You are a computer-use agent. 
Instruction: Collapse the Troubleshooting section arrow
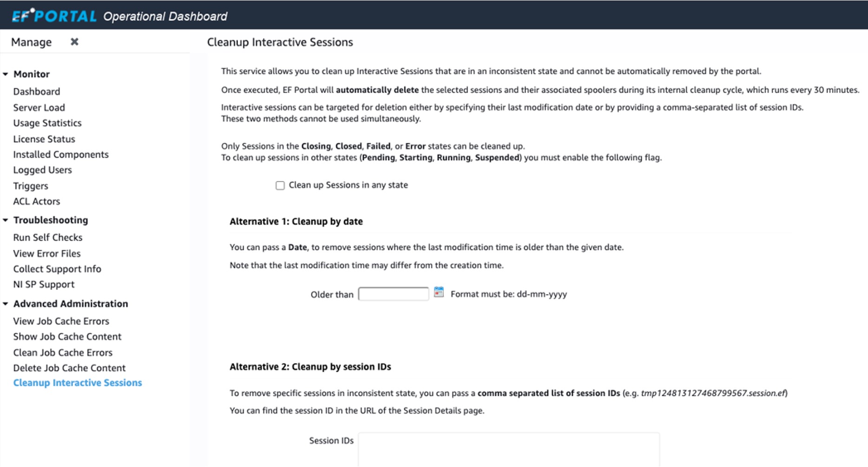tap(6, 220)
